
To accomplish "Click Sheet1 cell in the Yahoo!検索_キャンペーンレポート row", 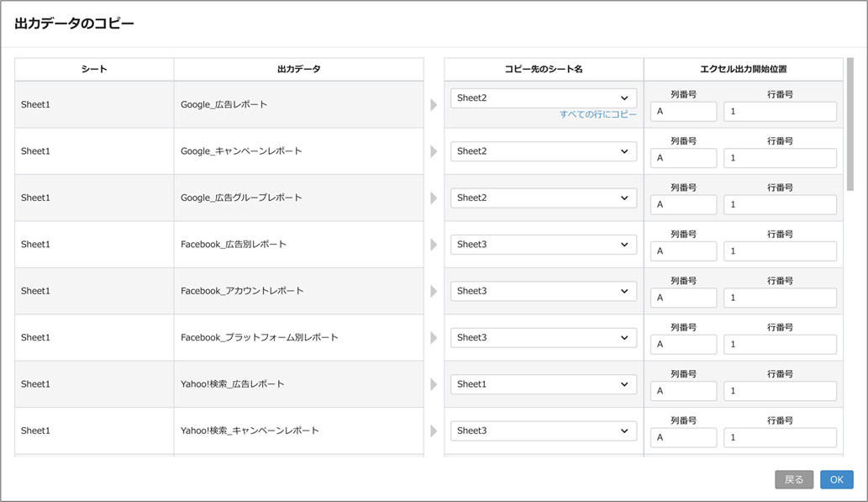I will click(94, 431).
